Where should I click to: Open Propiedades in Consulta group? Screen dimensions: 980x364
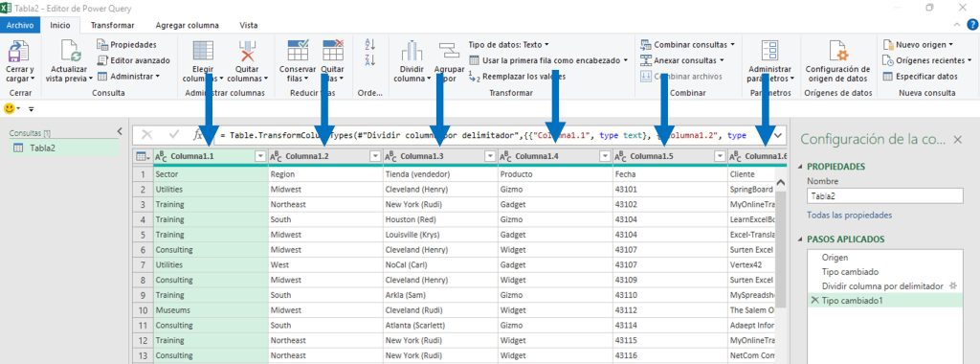126,45
